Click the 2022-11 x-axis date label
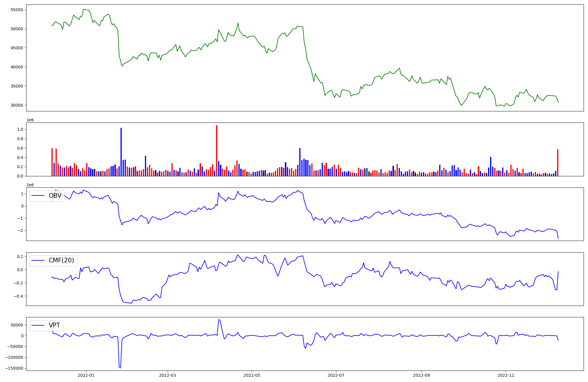Viewport: 588px width, 382px height. tap(506, 375)
